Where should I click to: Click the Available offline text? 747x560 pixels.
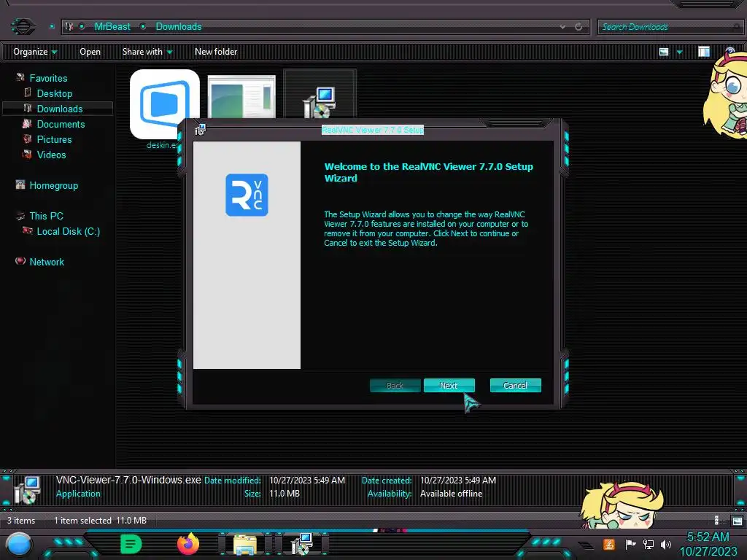pyautogui.click(x=451, y=494)
